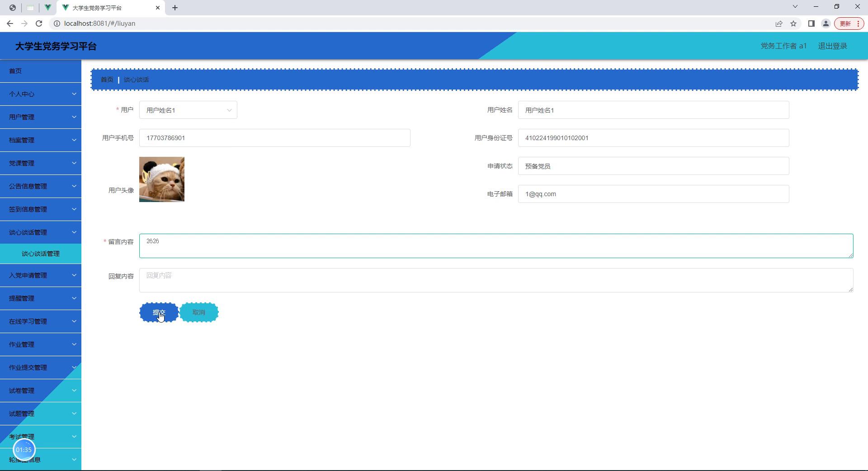The width and height of the screenshot is (868, 471).
Task: Expand 入党申请管理 sidebar menu
Action: click(41, 275)
